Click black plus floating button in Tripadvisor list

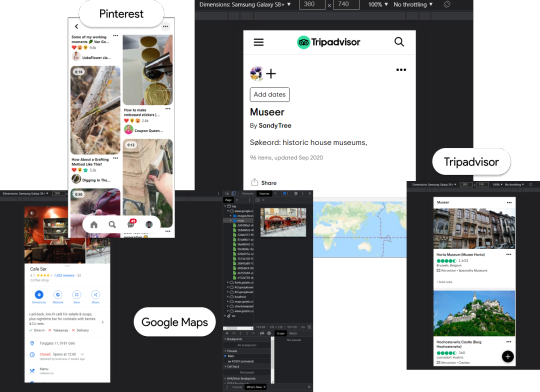coord(508,357)
